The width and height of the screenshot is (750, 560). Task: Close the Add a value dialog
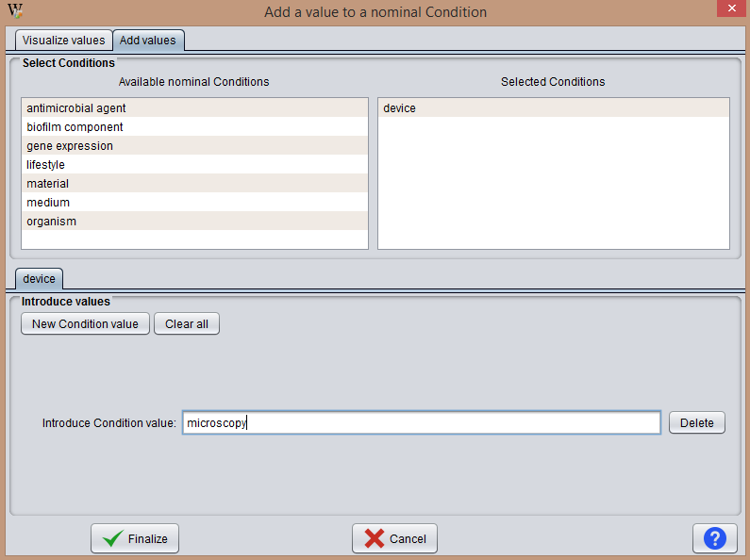click(731, 8)
